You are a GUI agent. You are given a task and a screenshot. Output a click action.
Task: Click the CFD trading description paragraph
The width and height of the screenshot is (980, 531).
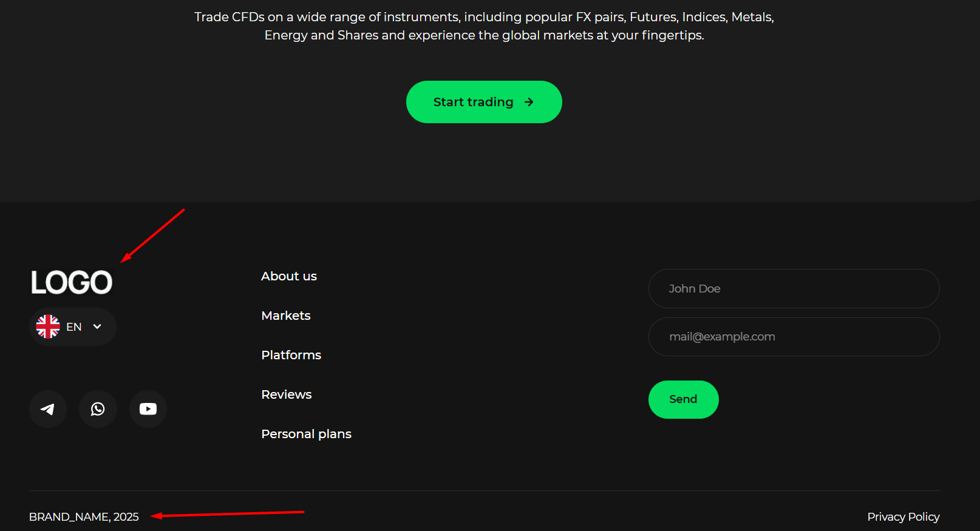pyautogui.click(x=484, y=26)
